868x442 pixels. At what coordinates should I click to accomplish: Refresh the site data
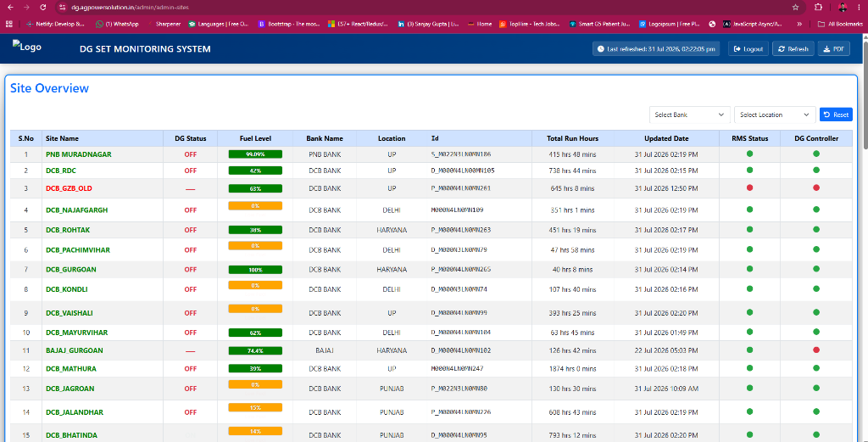793,48
